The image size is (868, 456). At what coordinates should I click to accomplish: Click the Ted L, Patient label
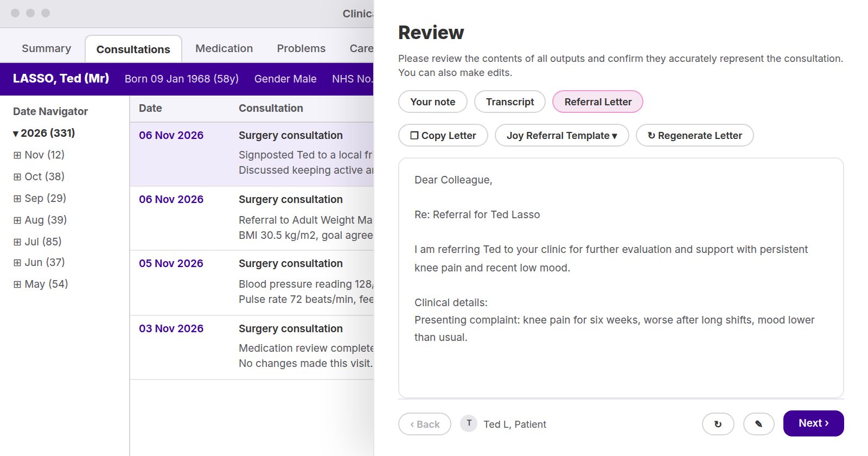click(515, 424)
